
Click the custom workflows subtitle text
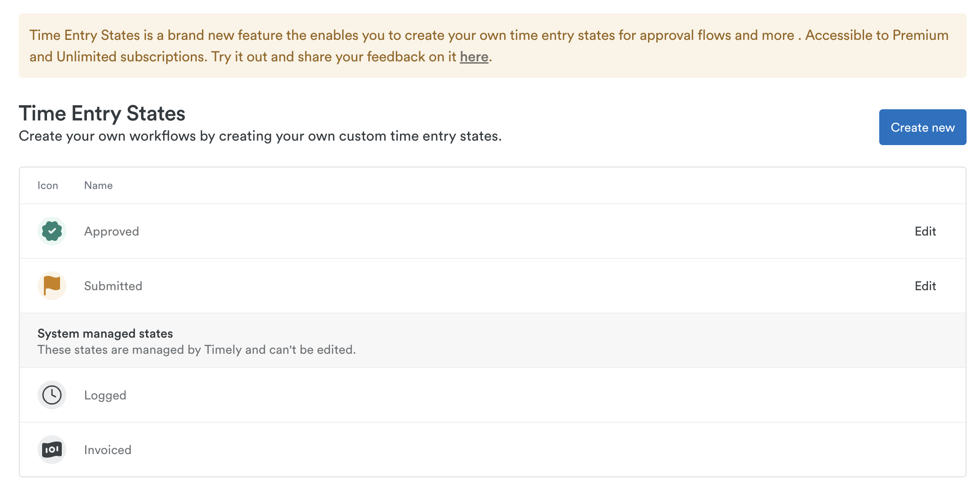pos(260,136)
